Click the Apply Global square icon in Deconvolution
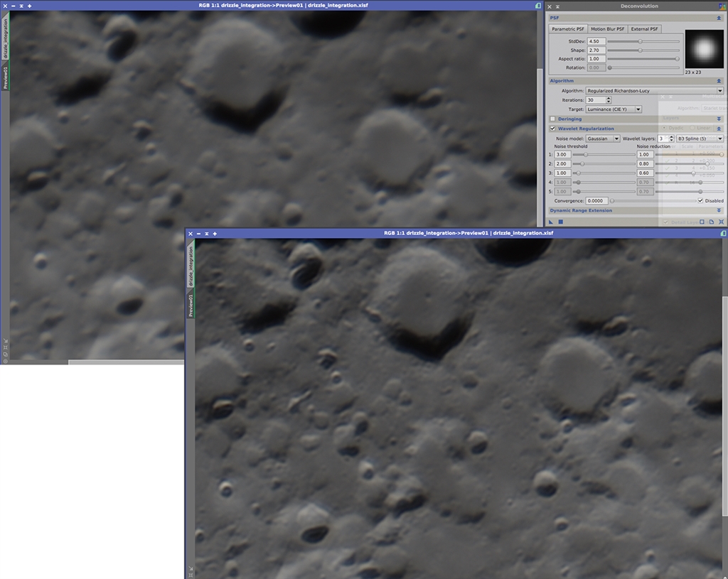The width and height of the screenshot is (728, 579). (x=560, y=222)
